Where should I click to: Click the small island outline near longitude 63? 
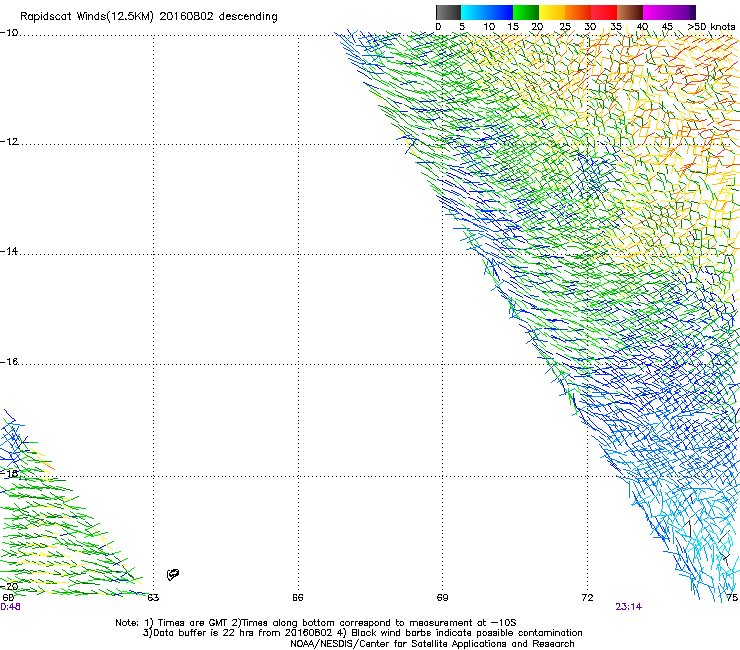[173, 574]
